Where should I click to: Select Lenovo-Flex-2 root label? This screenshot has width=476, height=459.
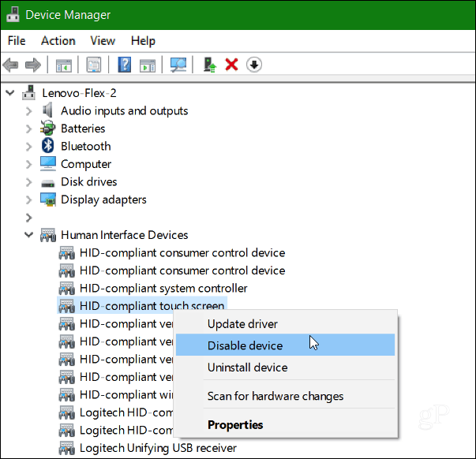tap(79, 93)
